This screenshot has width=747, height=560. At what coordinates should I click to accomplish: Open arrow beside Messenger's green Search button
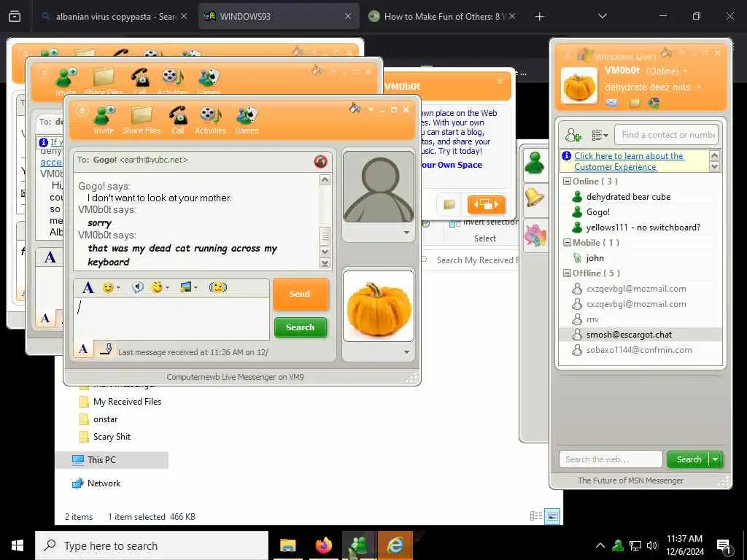[716, 459]
